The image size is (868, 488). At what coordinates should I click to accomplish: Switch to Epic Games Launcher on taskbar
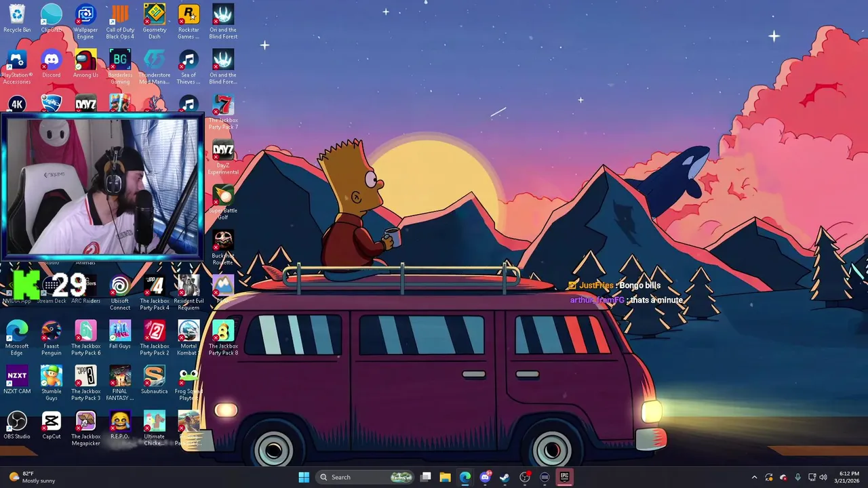coord(564,477)
